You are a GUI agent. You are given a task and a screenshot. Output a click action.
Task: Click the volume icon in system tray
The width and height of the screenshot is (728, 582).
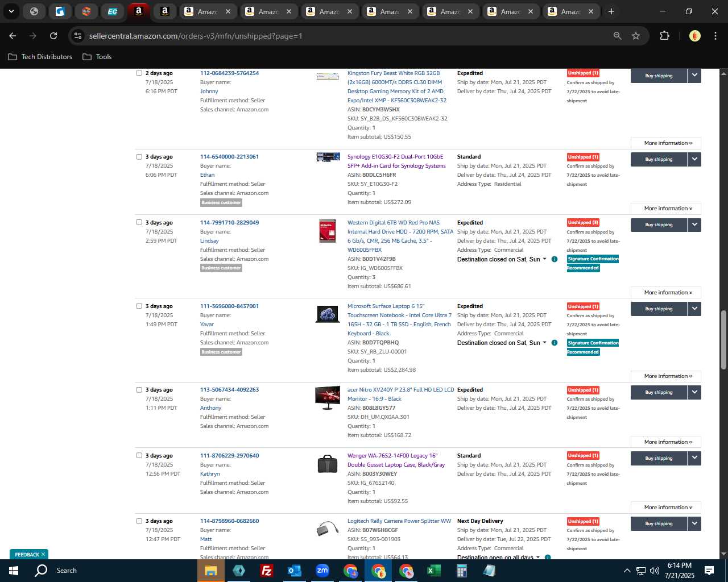click(x=655, y=571)
